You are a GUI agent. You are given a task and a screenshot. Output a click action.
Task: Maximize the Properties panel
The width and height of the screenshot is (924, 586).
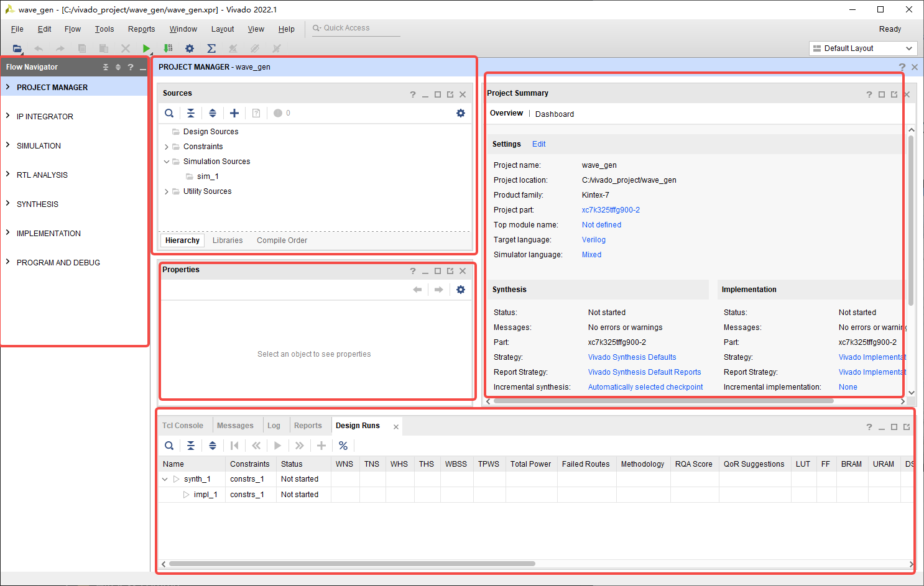pos(438,271)
